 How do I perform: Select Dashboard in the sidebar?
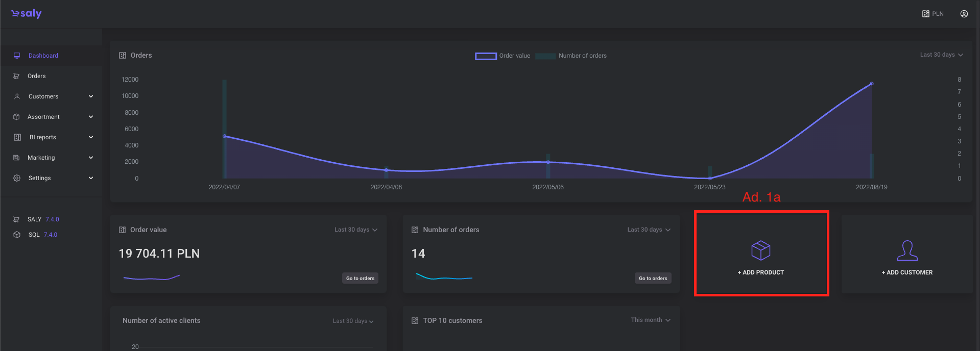pos(43,56)
